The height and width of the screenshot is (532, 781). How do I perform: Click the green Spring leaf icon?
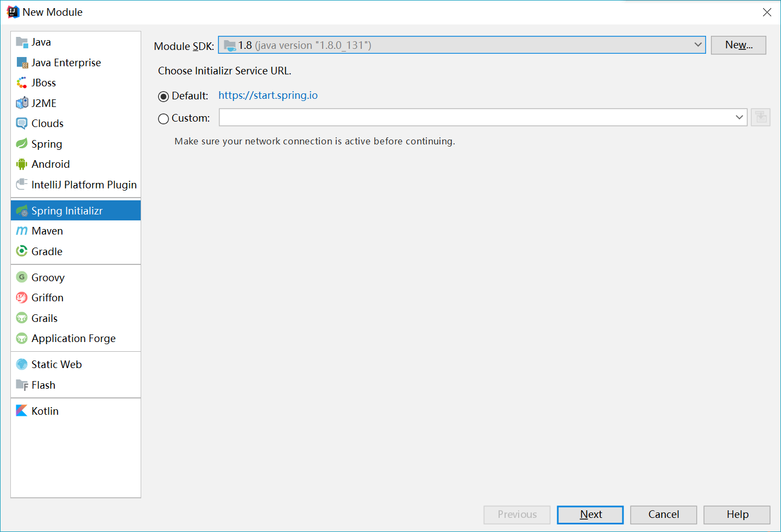22,144
